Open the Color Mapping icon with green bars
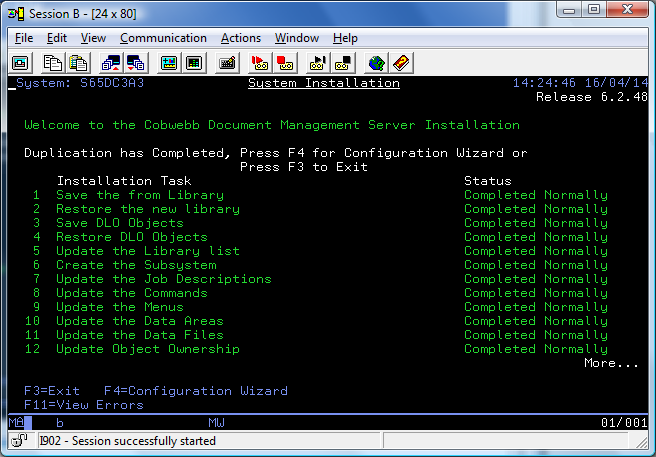This screenshot has height=457, width=656. pyautogui.click(x=194, y=63)
